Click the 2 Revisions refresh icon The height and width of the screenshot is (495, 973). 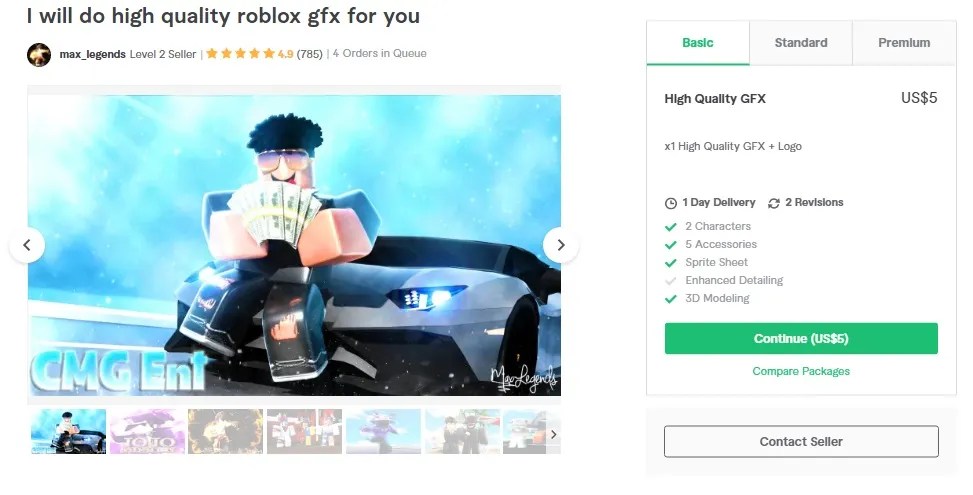tap(774, 203)
